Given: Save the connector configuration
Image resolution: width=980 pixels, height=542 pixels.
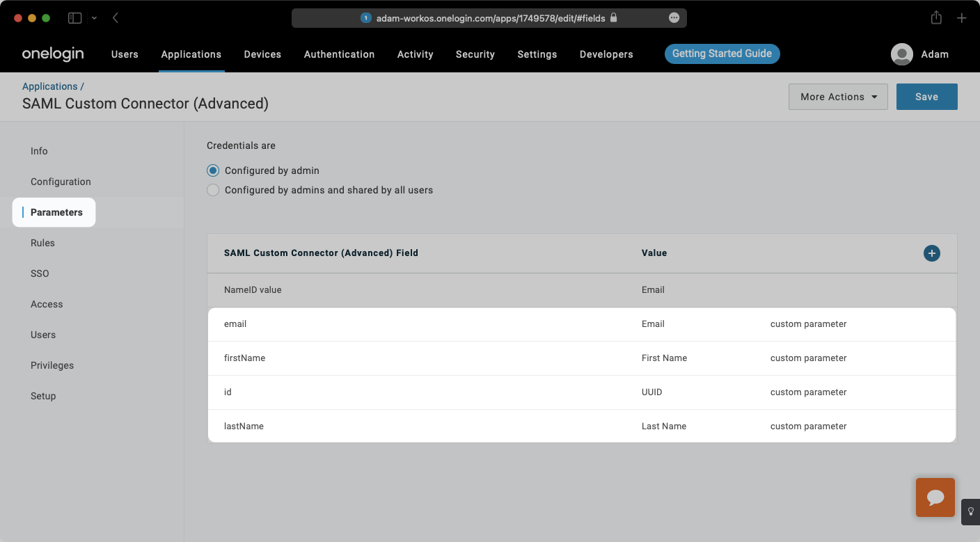Looking at the screenshot, I should [x=926, y=97].
